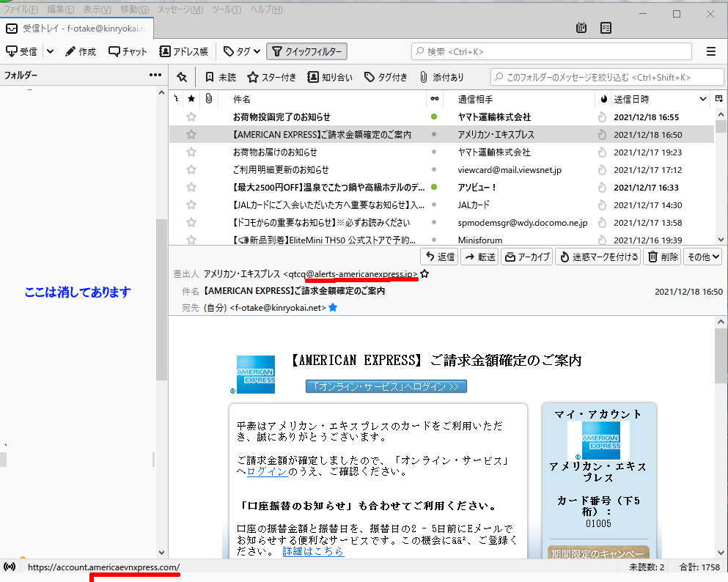The width and height of the screenshot is (728, 582).
Task: Click the 転送 forward button
Action: click(479, 257)
